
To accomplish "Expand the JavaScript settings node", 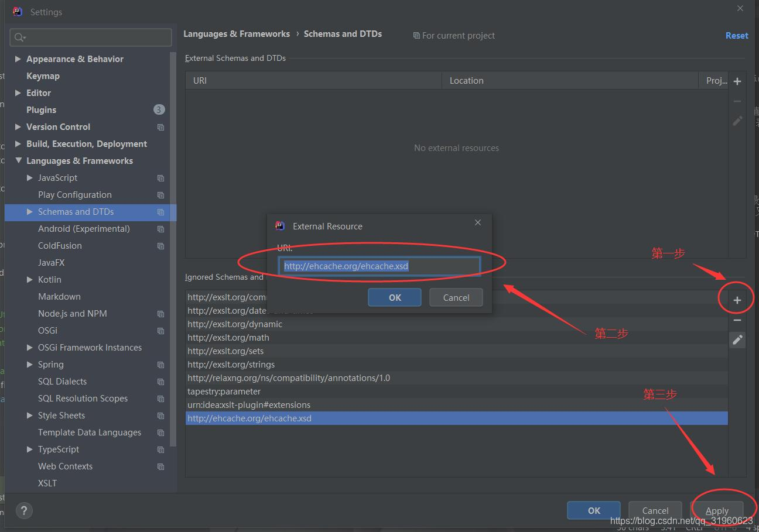I will 30,178.
